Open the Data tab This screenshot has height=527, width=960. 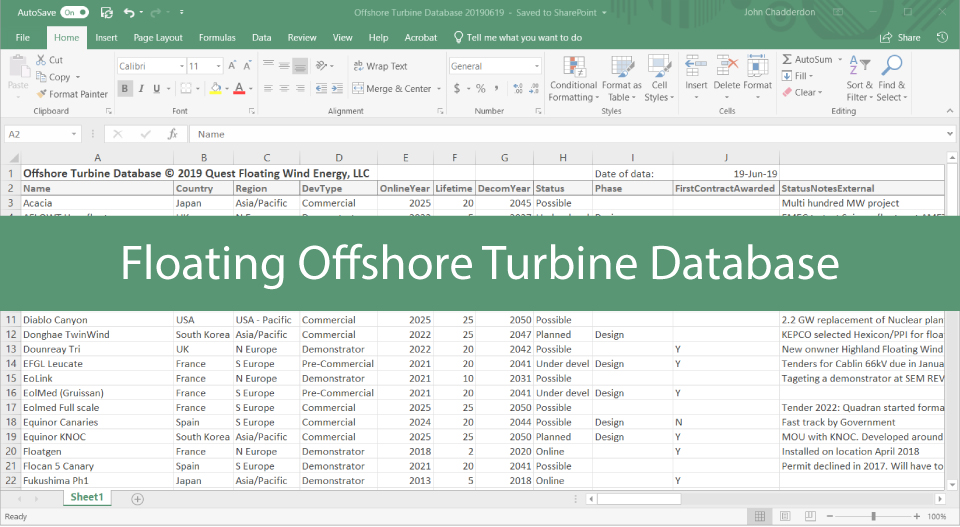click(x=261, y=37)
